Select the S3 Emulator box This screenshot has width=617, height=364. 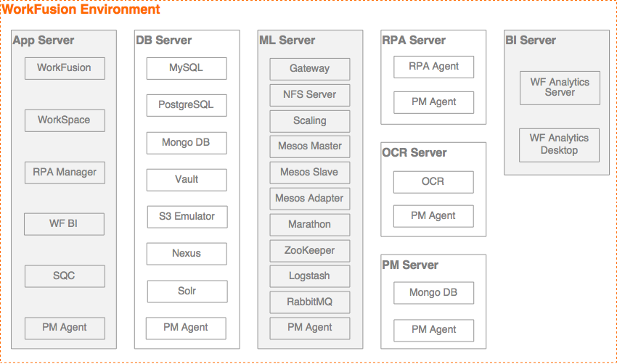[187, 217]
